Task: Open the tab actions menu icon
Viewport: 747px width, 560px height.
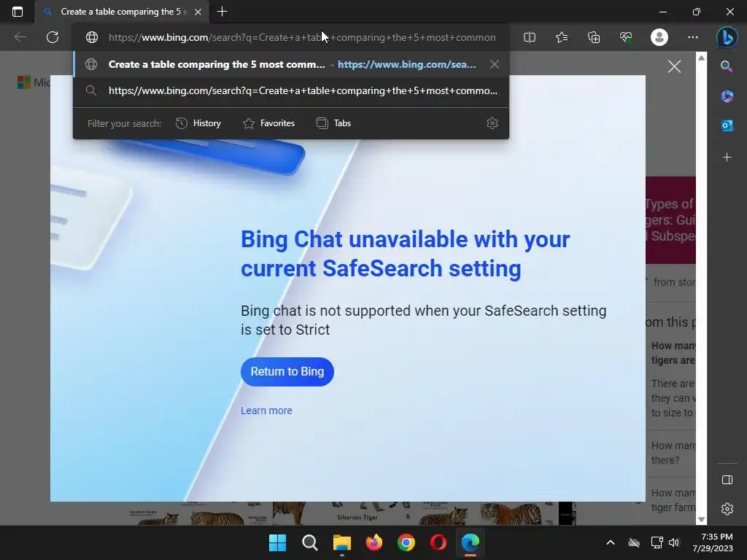Action: 18,12
